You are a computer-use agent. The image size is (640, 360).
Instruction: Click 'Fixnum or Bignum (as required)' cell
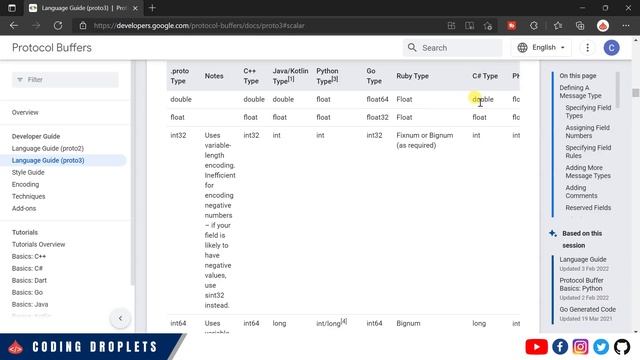click(x=424, y=140)
